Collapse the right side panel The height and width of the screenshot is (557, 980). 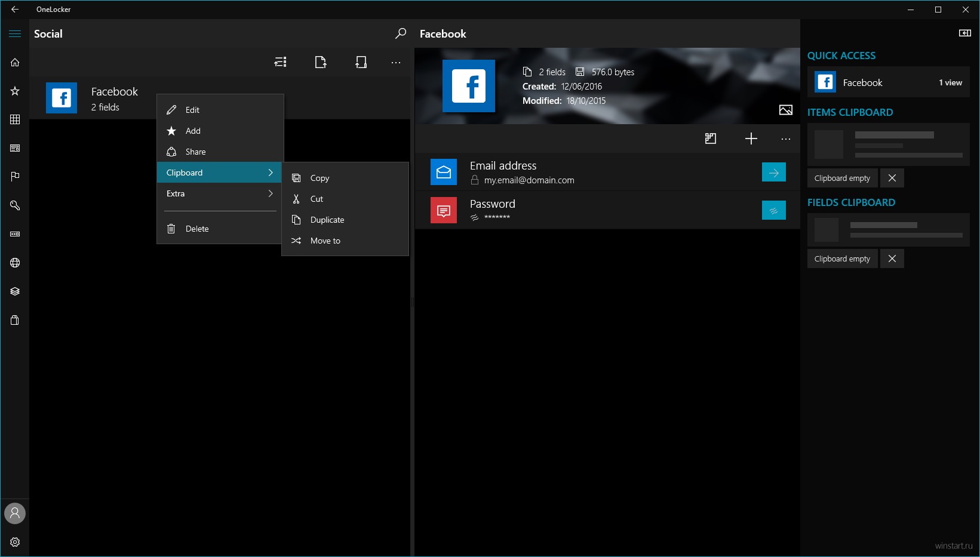point(965,33)
